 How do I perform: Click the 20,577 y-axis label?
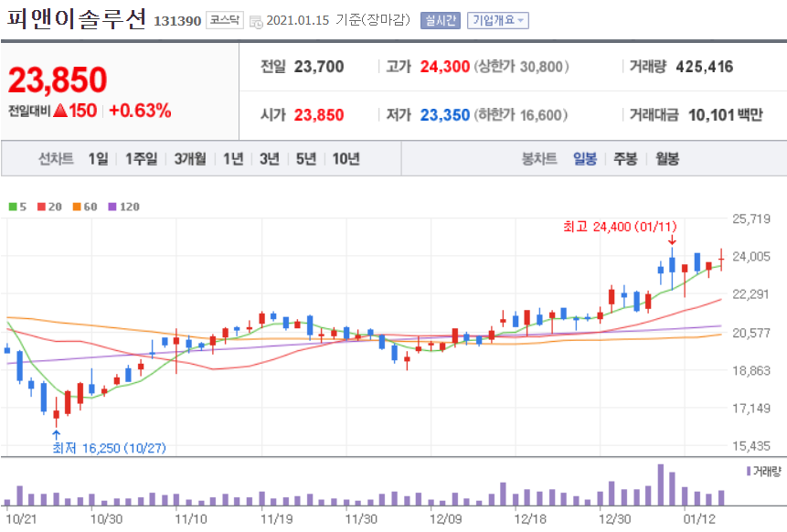[x=750, y=333]
